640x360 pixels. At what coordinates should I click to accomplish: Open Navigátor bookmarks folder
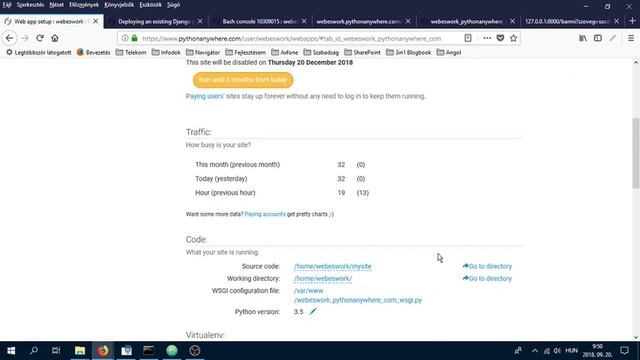203,52
